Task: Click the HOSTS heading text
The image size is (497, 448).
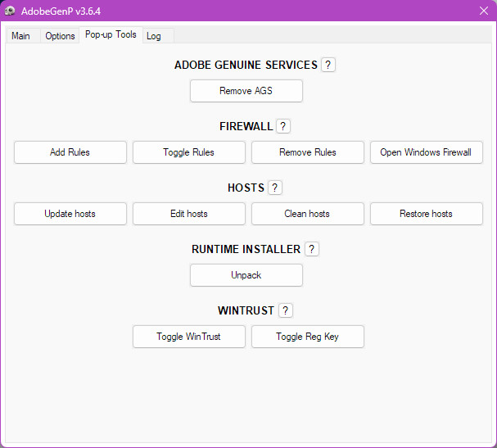Action: coord(246,188)
